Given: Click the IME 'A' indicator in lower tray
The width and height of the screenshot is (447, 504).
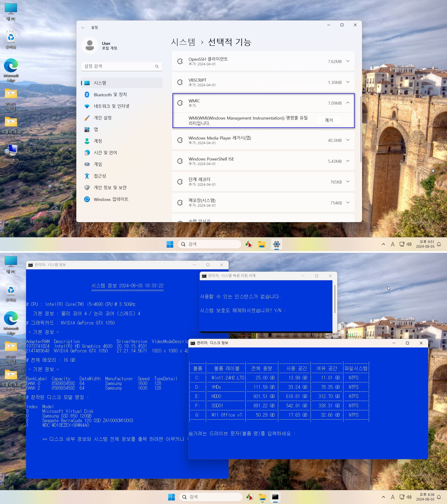Looking at the screenshot, I should (393, 497).
